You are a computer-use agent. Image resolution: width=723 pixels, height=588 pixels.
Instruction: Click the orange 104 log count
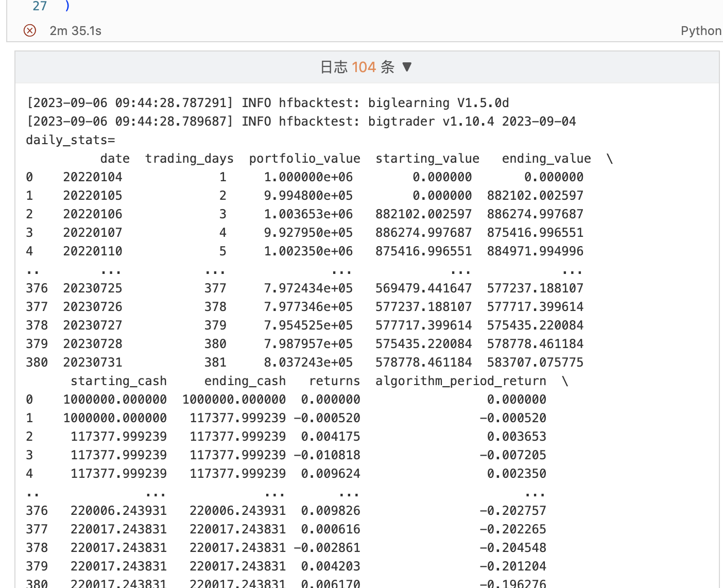click(x=364, y=67)
